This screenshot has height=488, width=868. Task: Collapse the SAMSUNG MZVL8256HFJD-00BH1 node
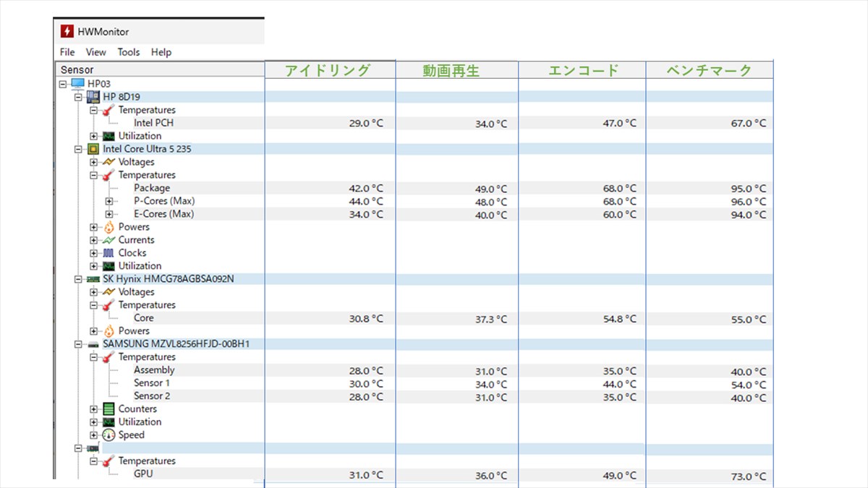point(79,344)
